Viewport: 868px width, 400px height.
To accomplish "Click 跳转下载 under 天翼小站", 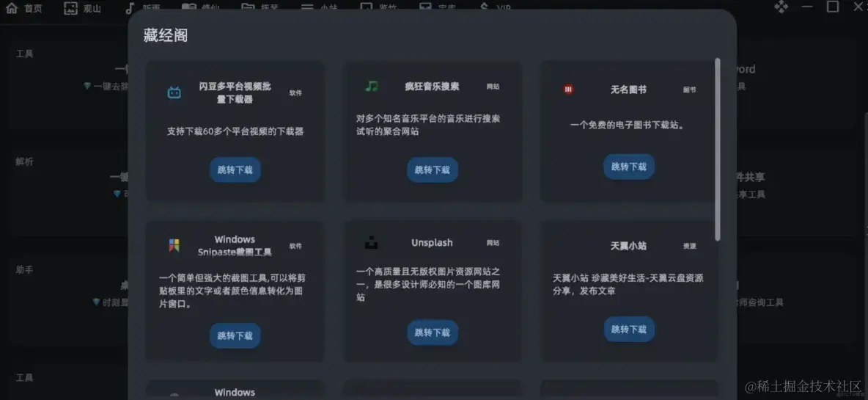I will coord(629,330).
